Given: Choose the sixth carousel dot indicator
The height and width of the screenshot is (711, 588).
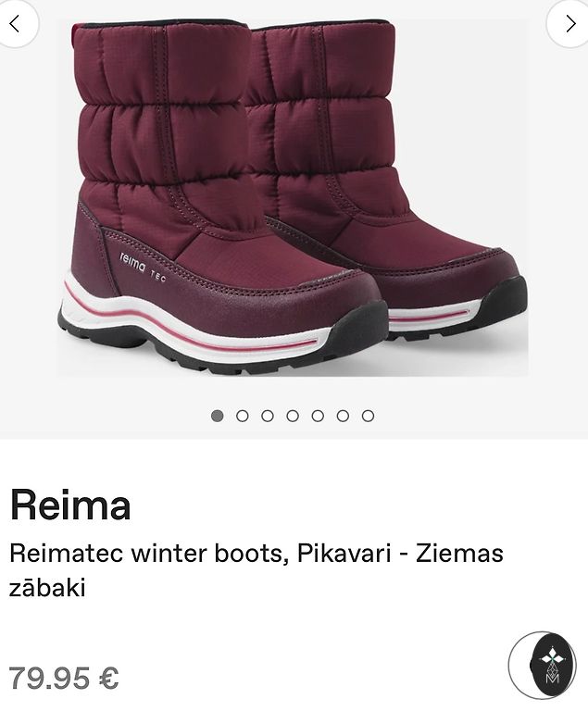Looking at the screenshot, I should click(343, 416).
